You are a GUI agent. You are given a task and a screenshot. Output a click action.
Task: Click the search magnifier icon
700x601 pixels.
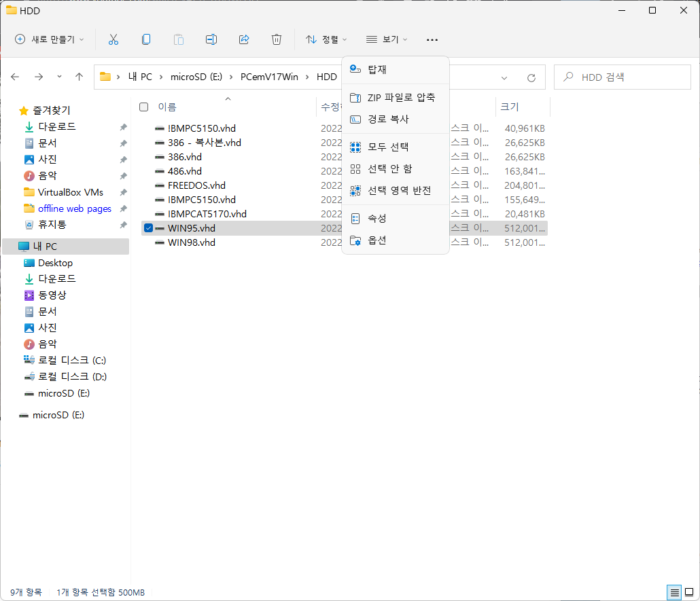coord(568,77)
